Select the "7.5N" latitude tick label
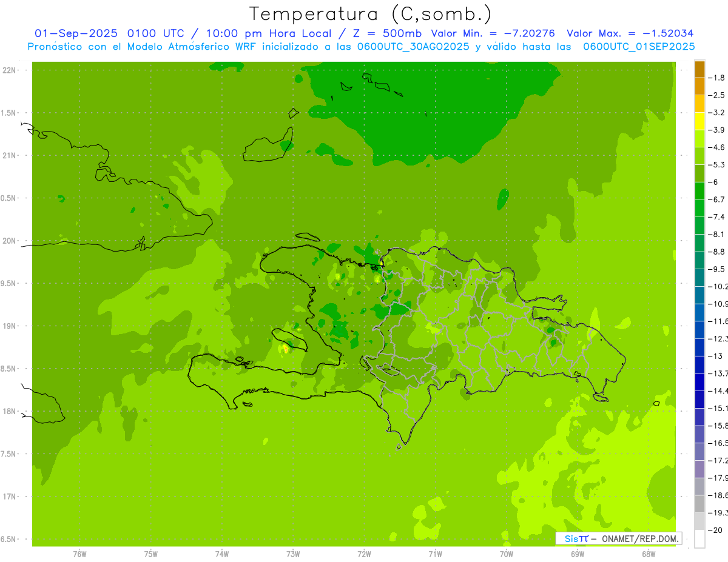The height and width of the screenshot is (562, 728). [x=9, y=454]
